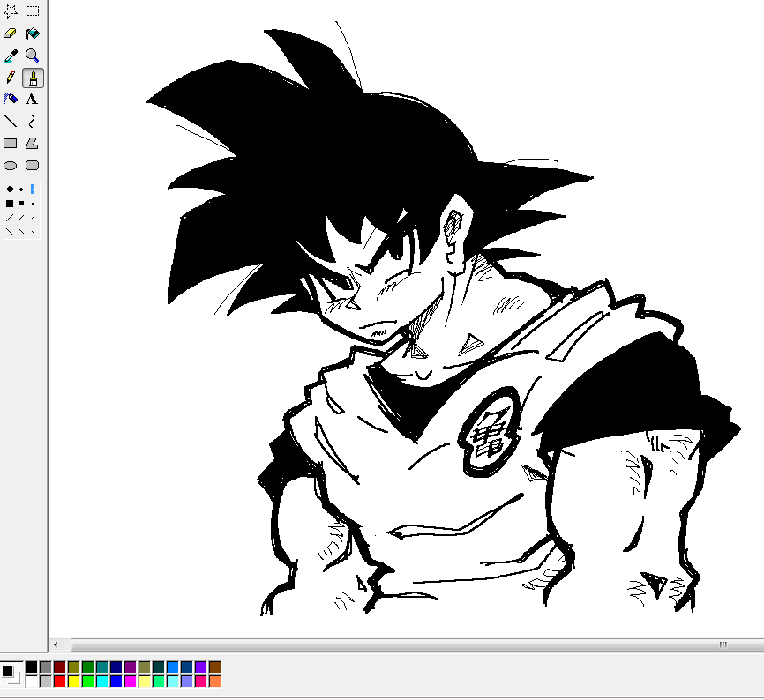Screen dimensions: 764x700
Task: Pick the black palette swatch
Action: tap(31, 666)
